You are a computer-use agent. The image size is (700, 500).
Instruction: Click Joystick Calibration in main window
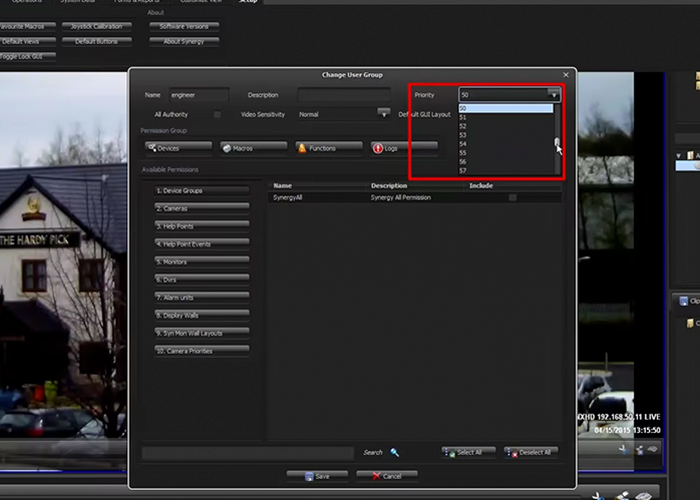[97, 27]
